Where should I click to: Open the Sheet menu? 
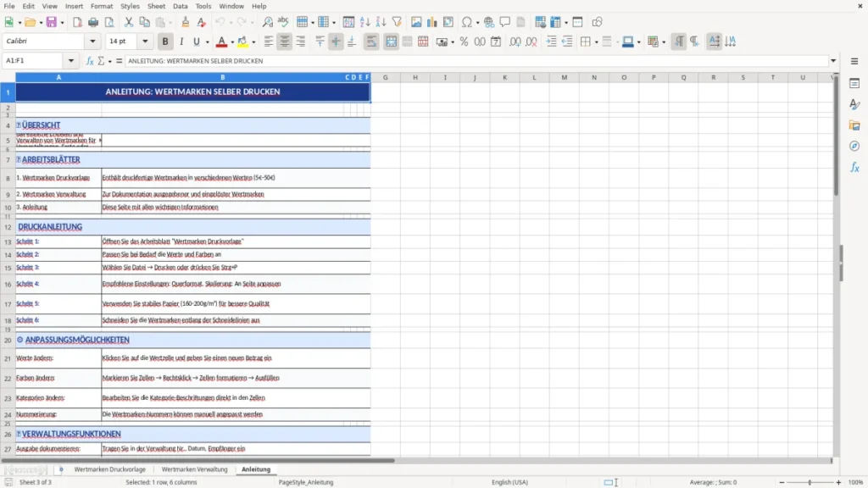156,6
